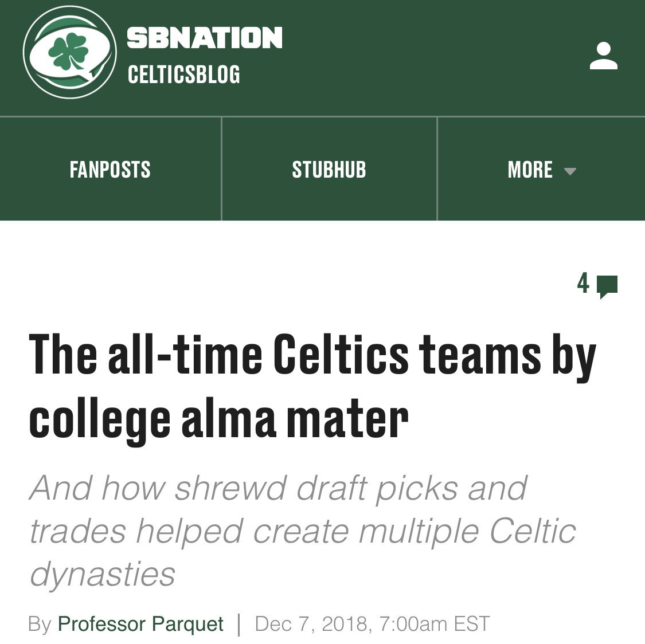Click the divider between author and date

239,623
